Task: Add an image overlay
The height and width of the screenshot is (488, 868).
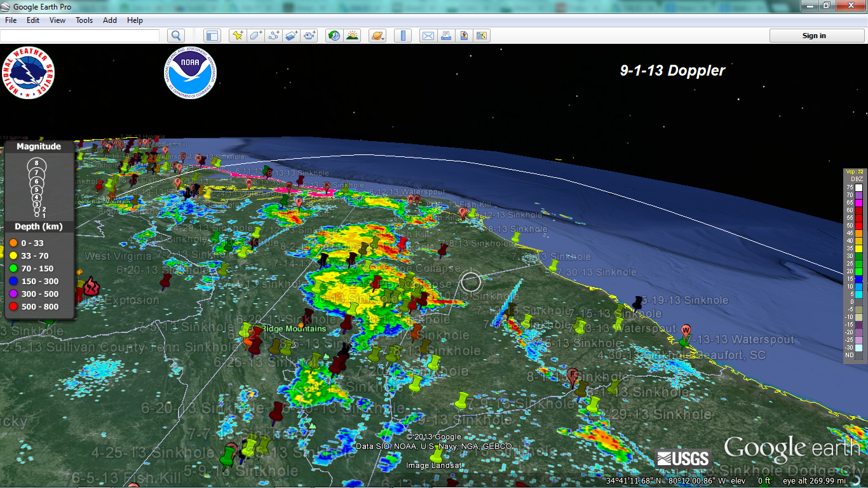Action: tap(292, 36)
